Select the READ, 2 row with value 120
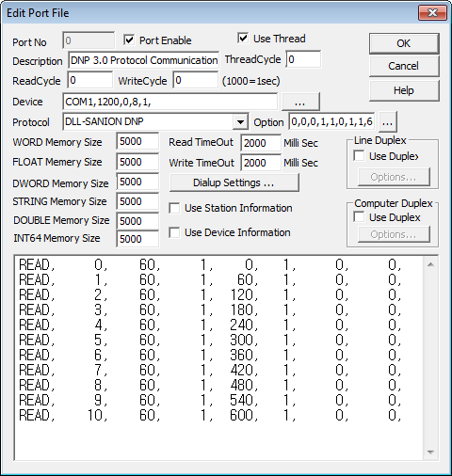 coord(210,294)
